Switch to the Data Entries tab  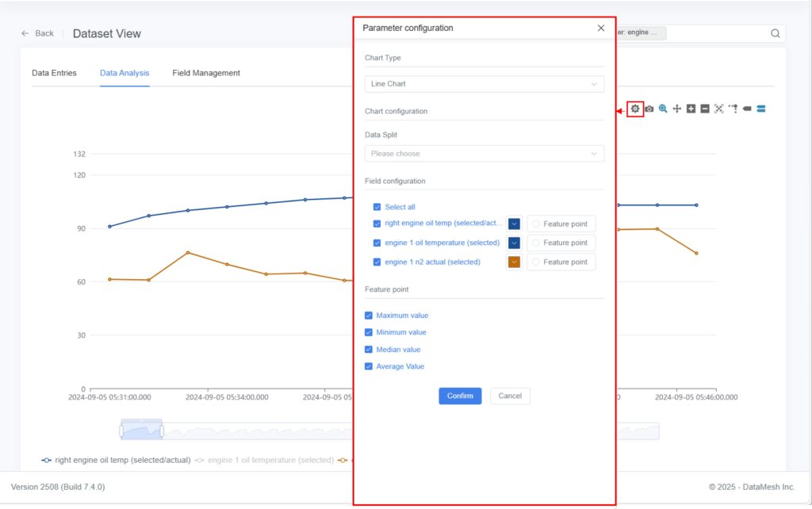(x=54, y=73)
